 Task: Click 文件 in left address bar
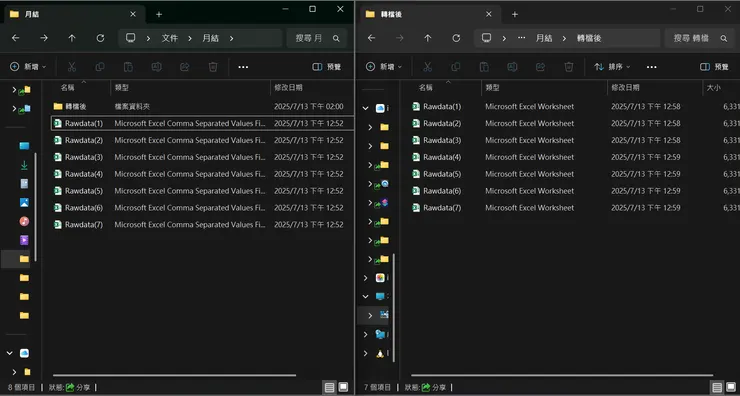tap(170, 38)
